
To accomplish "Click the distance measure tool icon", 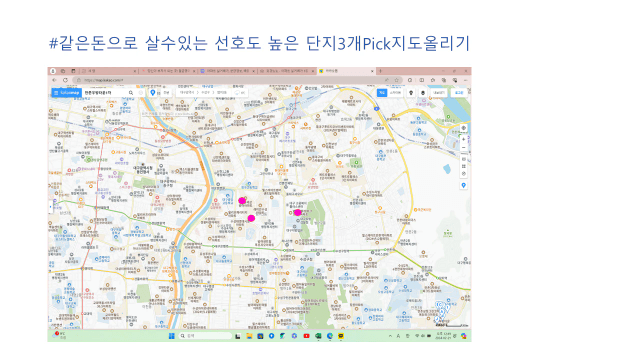I will pos(464,174).
